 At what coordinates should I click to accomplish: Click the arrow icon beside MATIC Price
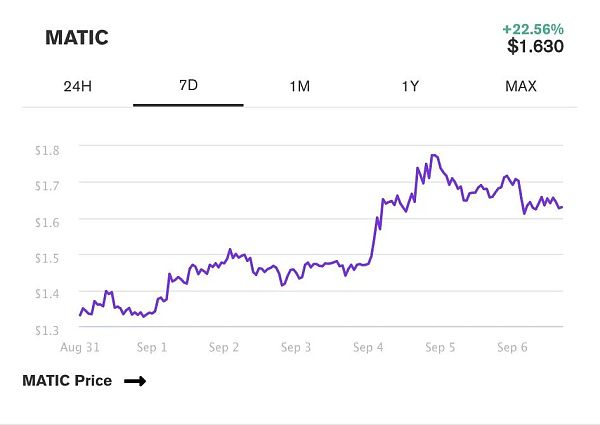coord(135,381)
